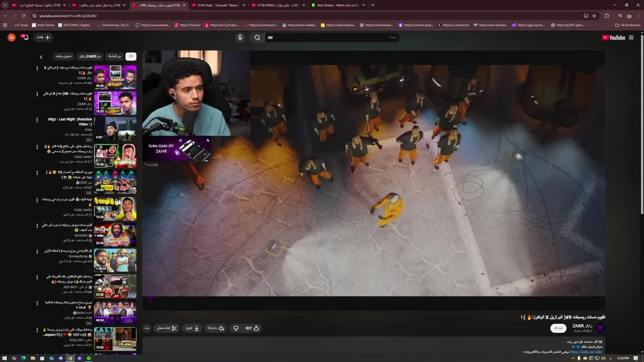This screenshot has height=362, width=644.
Task: Open the options menu for the رسبكت #8 video
Action: point(37,94)
